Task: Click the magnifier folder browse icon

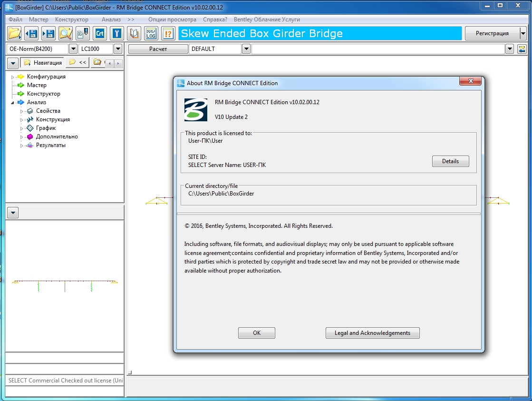Action: tap(65, 33)
